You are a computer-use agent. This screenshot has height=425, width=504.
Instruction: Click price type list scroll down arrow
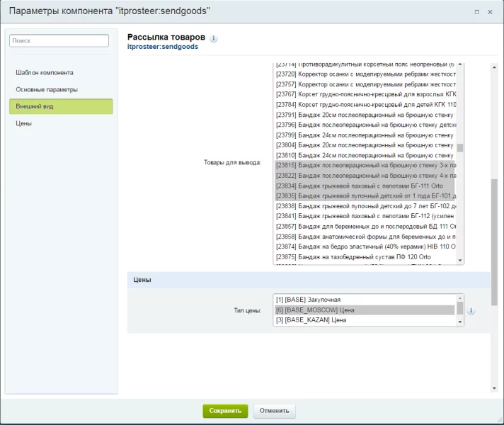click(460, 322)
